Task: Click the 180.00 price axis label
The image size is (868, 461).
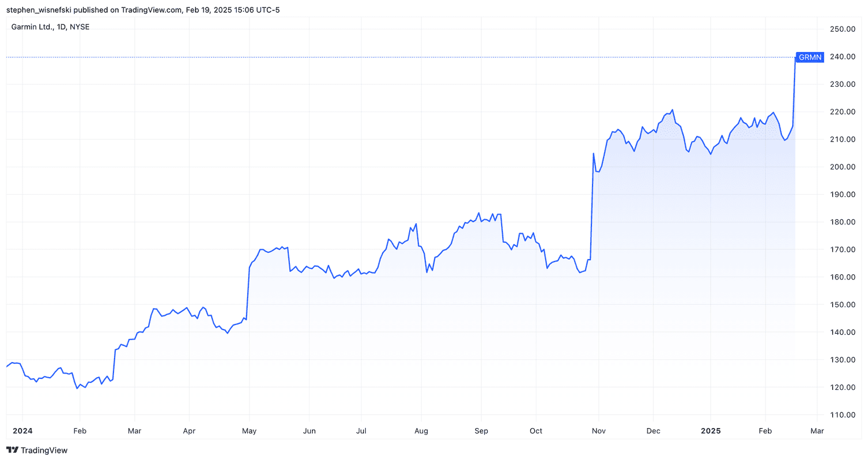Action: pyautogui.click(x=843, y=222)
